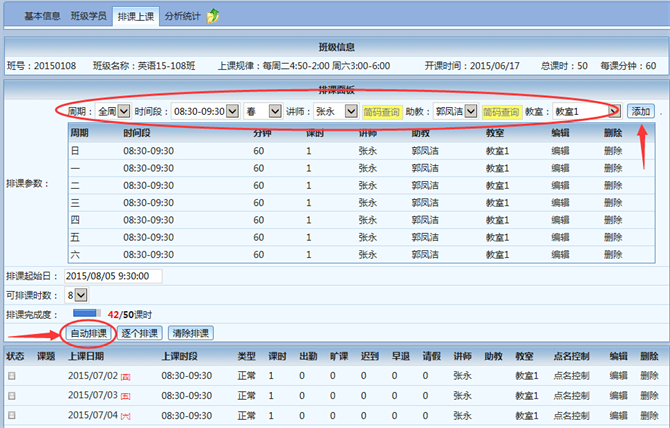
Task: Click the 排课起始日 date input field
Action: 112,276
